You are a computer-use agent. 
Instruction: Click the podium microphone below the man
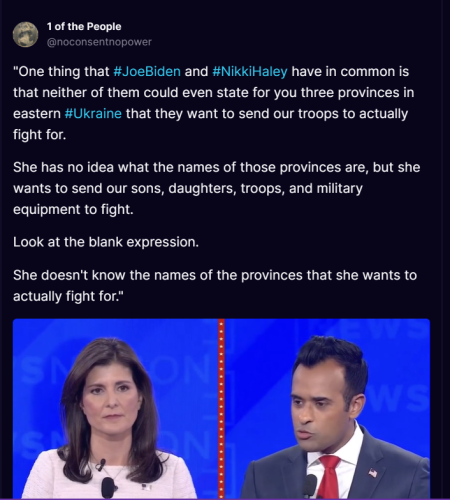point(310,487)
